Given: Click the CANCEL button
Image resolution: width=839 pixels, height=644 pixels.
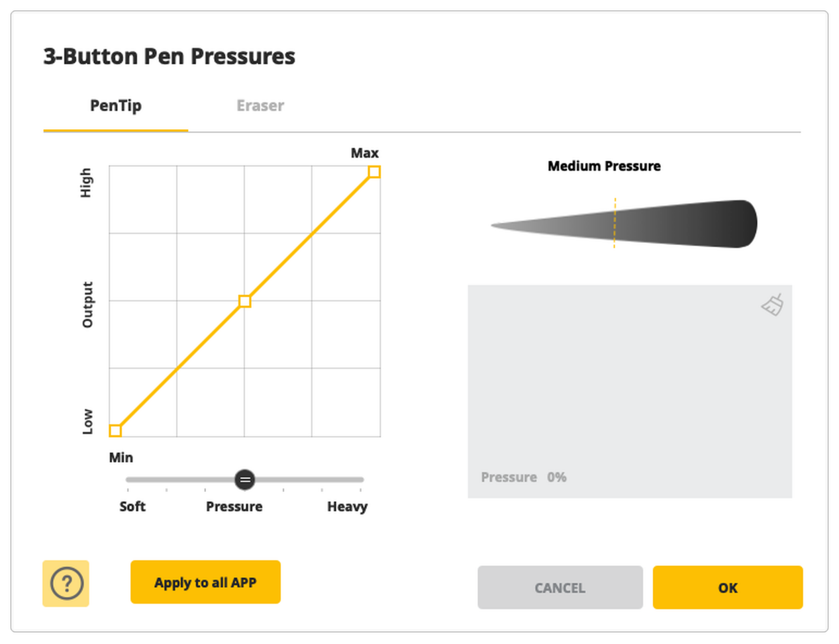Looking at the screenshot, I should point(560,588).
